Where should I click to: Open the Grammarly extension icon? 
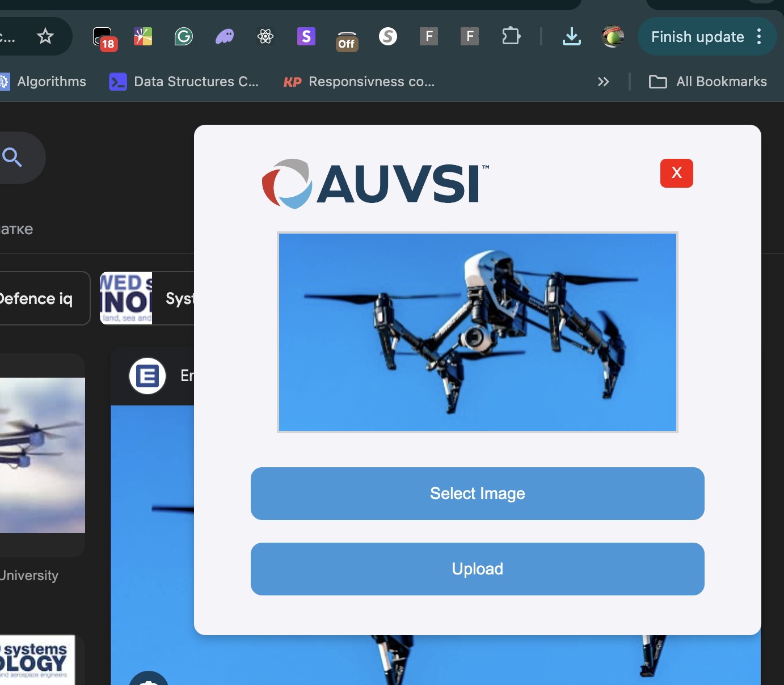[184, 37]
